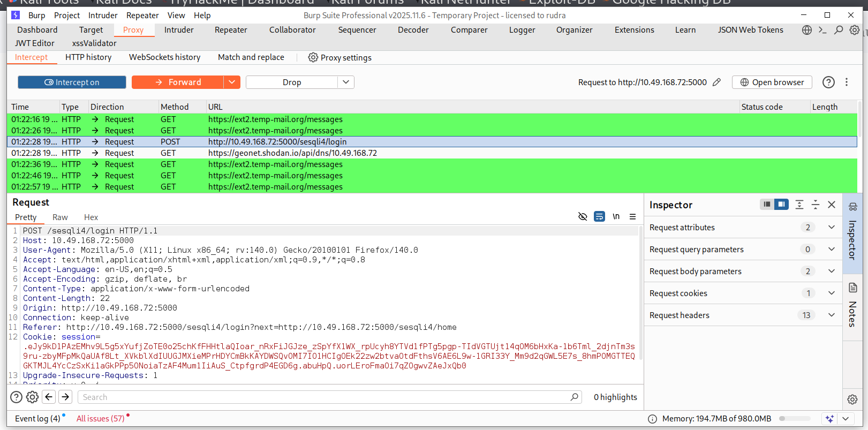Viewport: 868px width, 430px height.
Task: Toggle the Intercept on button
Action: (72, 82)
